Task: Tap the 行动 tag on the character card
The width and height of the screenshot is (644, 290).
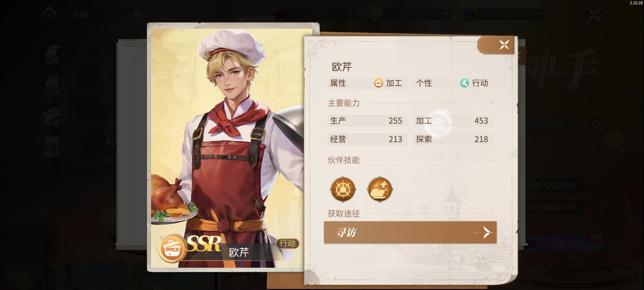Action: (x=287, y=244)
